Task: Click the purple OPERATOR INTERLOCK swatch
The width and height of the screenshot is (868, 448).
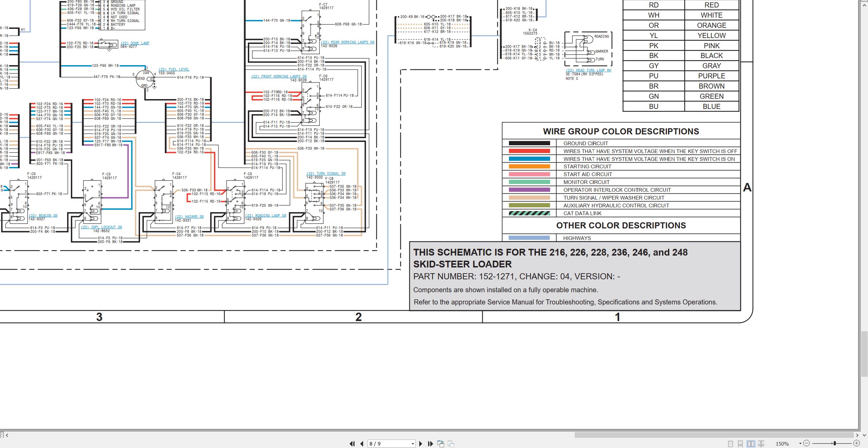Action: click(x=529, y=190)
